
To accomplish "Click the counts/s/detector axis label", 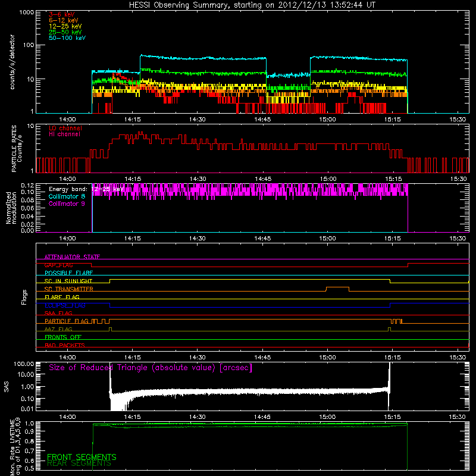I will [x=12, y=62].
